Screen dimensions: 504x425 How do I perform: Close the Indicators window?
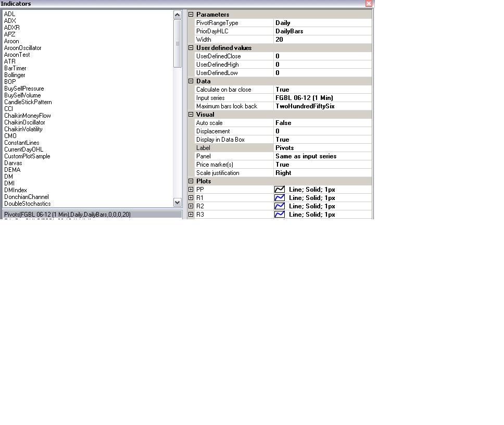click(x=369, y=3)
